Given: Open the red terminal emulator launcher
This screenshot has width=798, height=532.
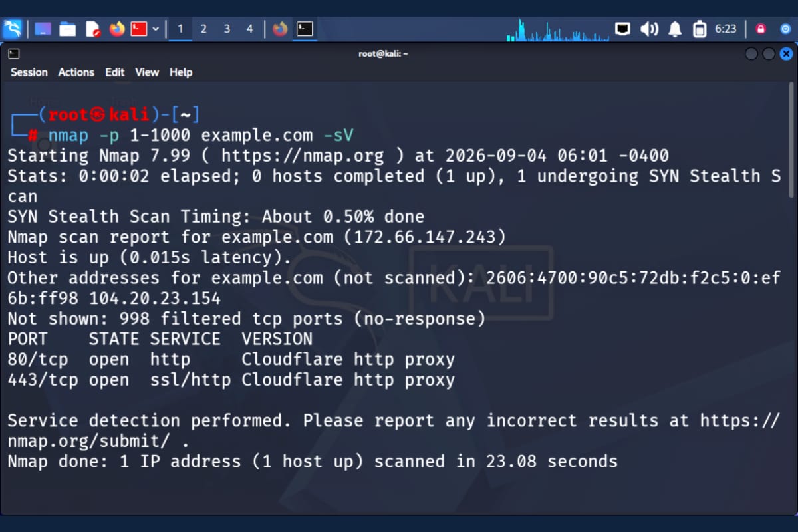Looking at the screenshot, I should 138,29.
